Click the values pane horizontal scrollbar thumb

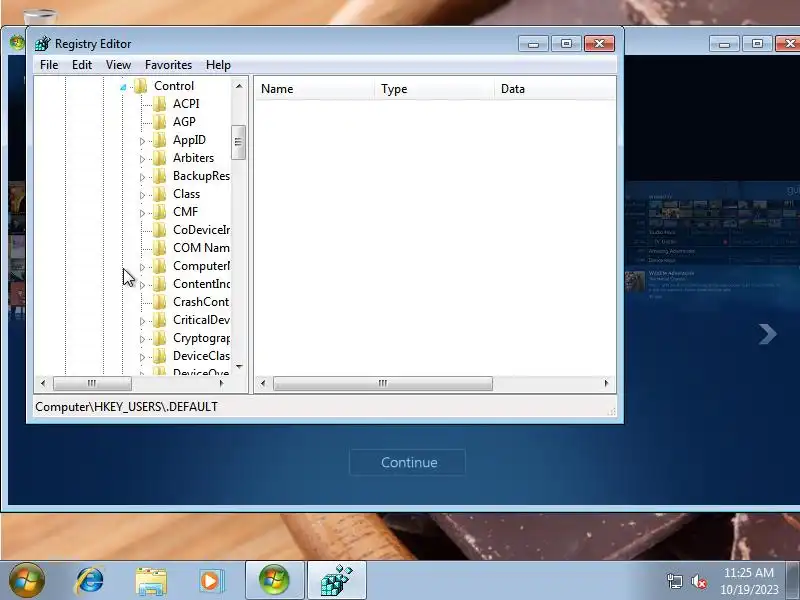click(x=383, y=383)
